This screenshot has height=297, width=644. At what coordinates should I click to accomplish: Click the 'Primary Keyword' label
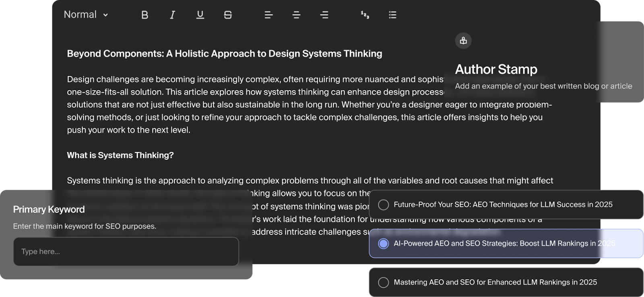coord(49,209)
